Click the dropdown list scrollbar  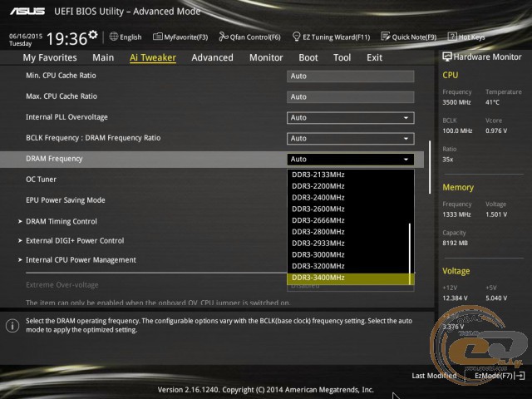(410, 253)
